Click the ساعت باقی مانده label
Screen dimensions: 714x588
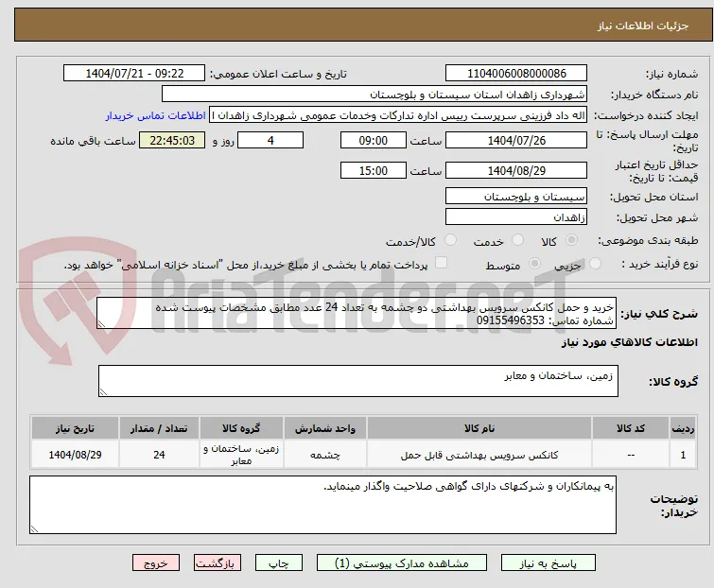coord(93,141)
